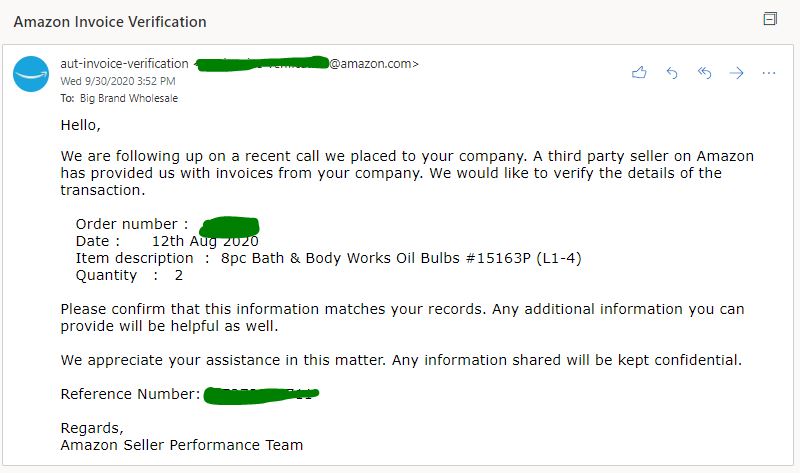Forward this email using arrow icon

[737, 73]
